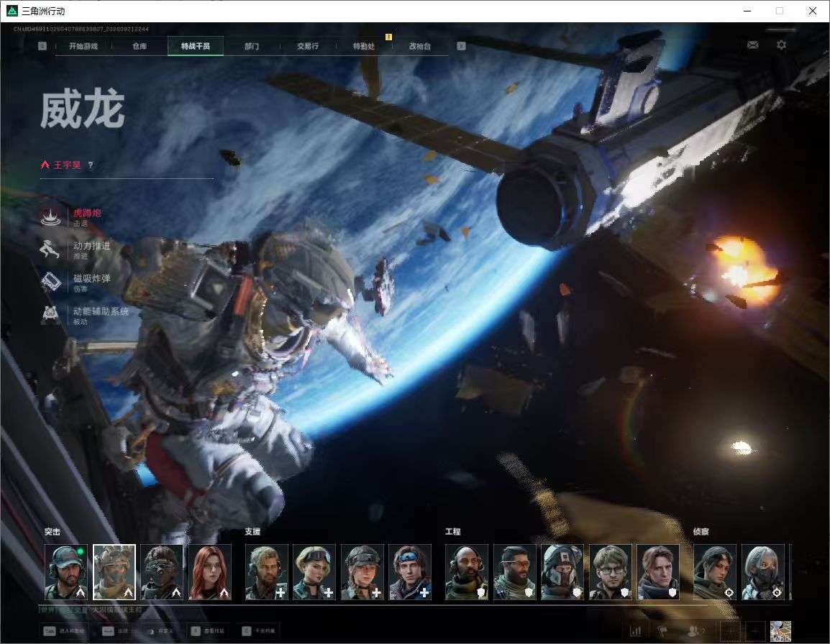Click the 侦察 class label
Image resolution: width=830 pixels, height=644 pixels.
pos(701,532)
